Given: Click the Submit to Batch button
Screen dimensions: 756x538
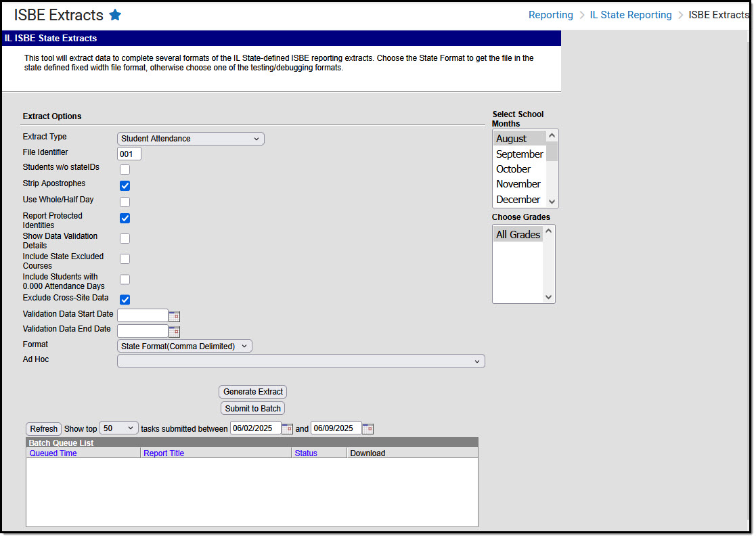Looking at the screenshot, I should click(x=252, y=408).
